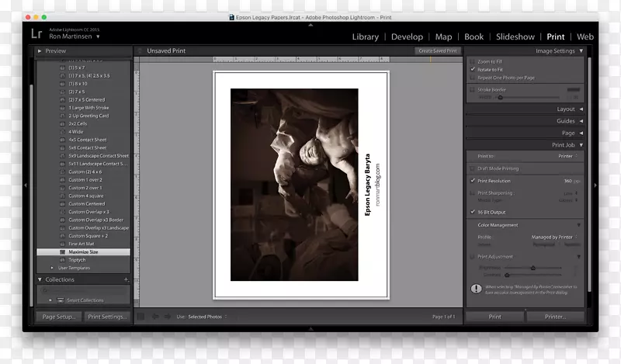This screenshot has width=621, height=364.
Task: Click Create Saved Print button
Action: click(438, 51)
